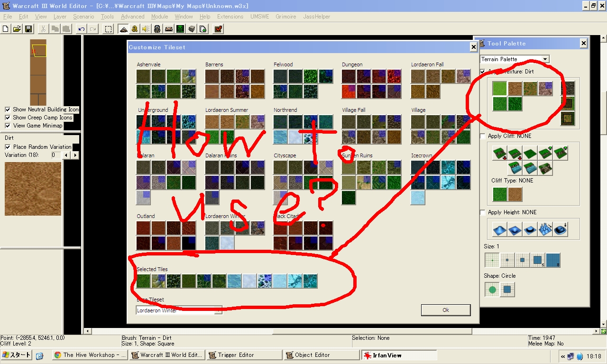Increase Variation with right arrow
The width and height of the screenshot is (607, 364).
75,155
